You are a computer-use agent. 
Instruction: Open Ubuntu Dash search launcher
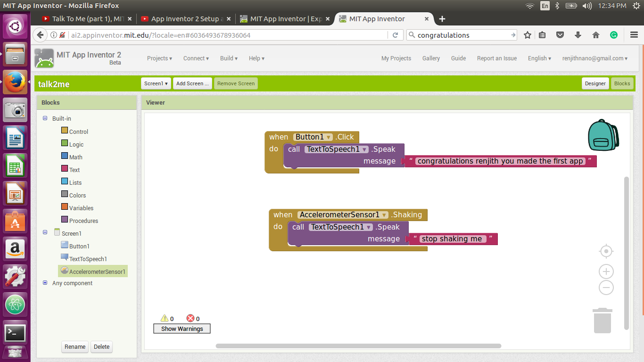click(x=16, y=26)
